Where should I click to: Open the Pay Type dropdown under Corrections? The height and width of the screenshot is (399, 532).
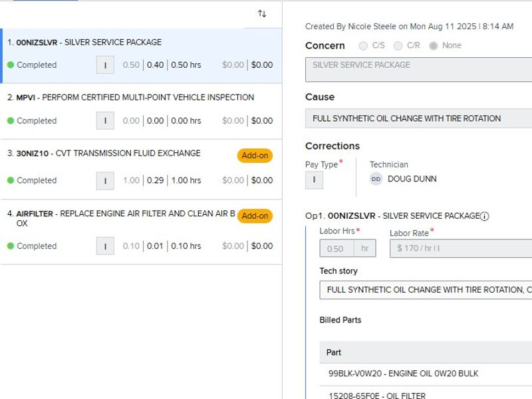pos(314,180)
